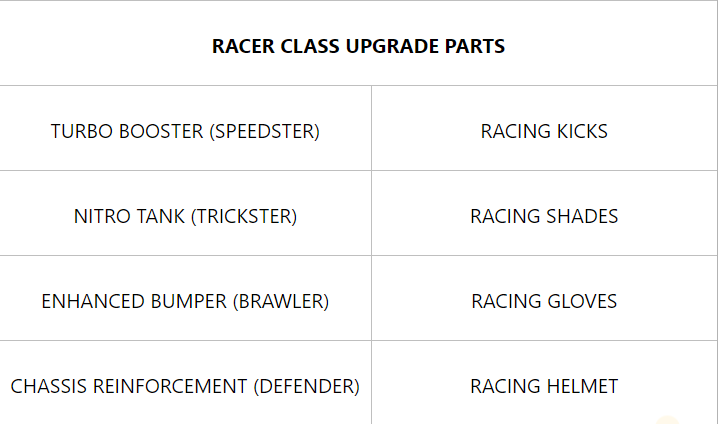Select the RACING GLOVES table cell
The width and height of the screenshot is (718, 424).
tap(544, 301)
